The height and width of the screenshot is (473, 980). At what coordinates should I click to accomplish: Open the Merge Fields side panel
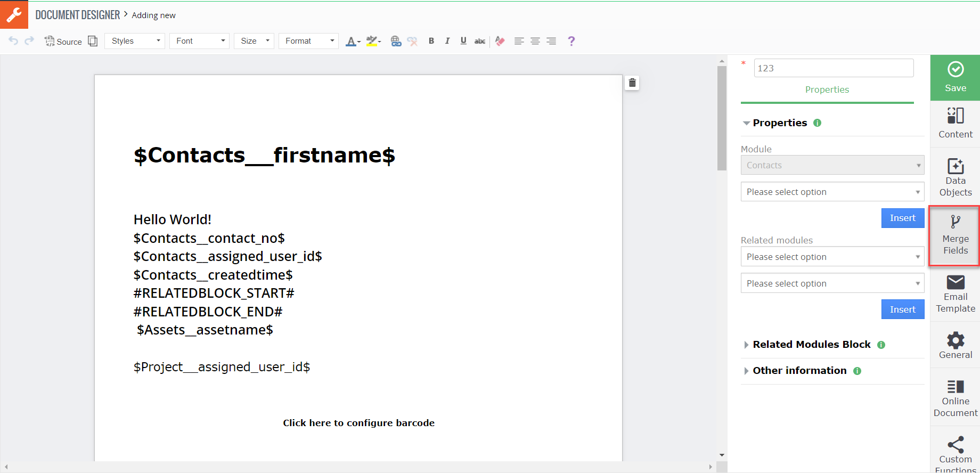tap(956, 235)
